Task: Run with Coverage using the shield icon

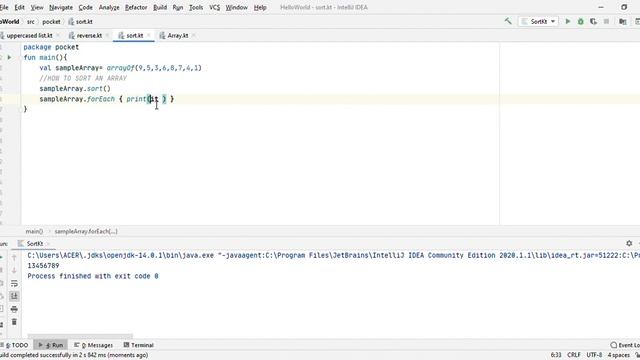Action: pos(593,22)
